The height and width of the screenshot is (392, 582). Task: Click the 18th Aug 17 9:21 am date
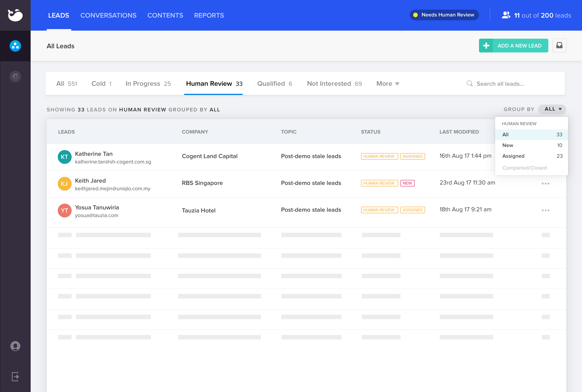pos(465,209)
